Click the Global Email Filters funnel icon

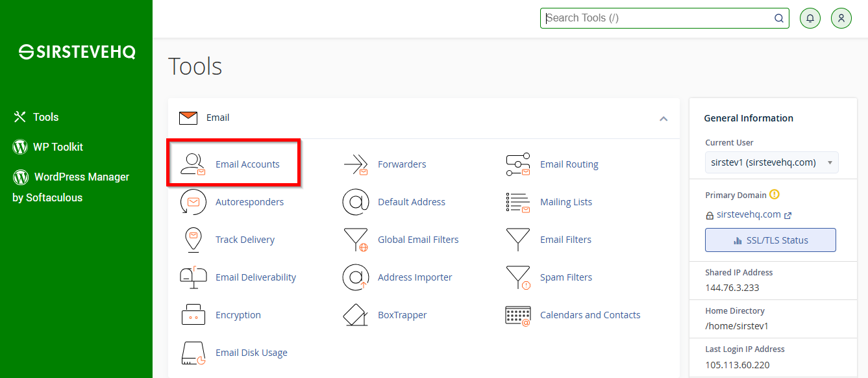(356, 240)
